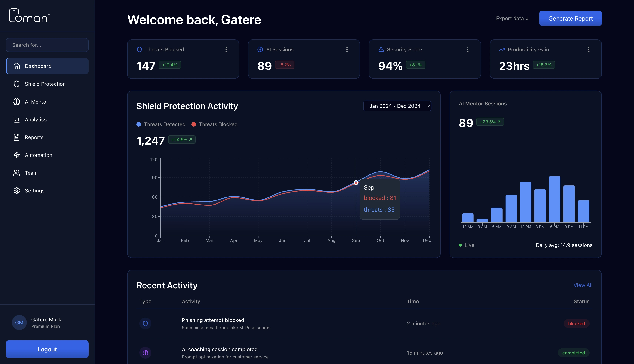
Task: Select the Automation lightning bolt icon
Action: coord(16,155)
